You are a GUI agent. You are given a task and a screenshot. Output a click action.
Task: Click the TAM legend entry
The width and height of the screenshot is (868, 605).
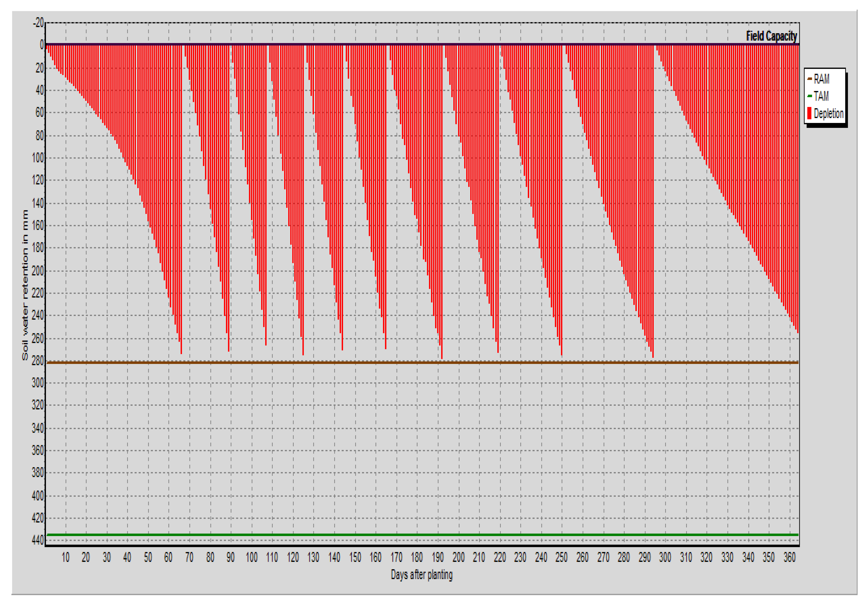pyautogui.click(x=821, y=96)
